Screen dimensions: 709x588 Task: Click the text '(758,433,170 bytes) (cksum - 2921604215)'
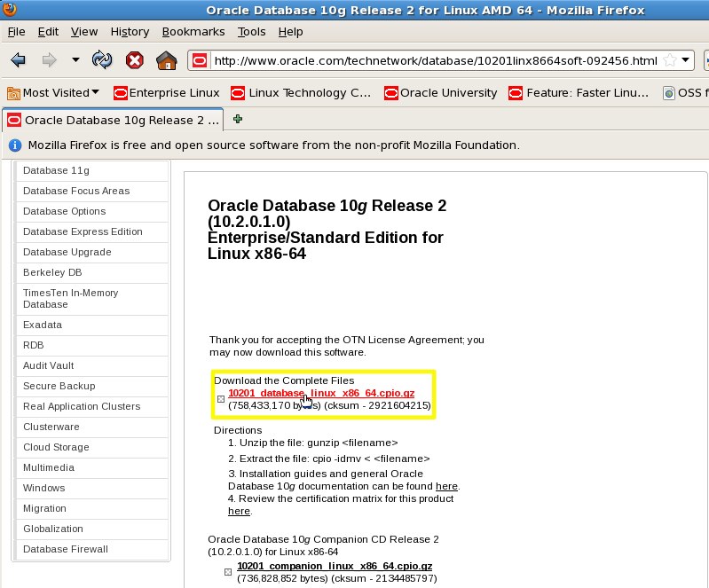click(329, 405)
